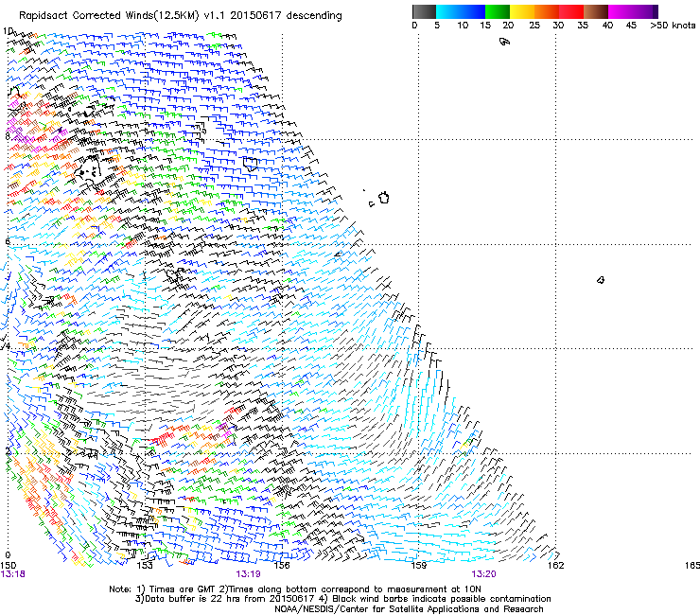
Task: Click the purple time label 13:18
Action: click(x=12, y=574)
